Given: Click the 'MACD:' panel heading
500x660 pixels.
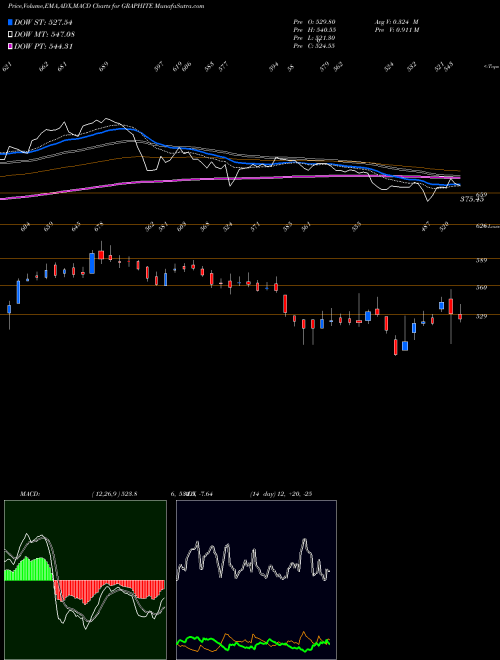Looking at the screenshot, I should tap(29, 494).
